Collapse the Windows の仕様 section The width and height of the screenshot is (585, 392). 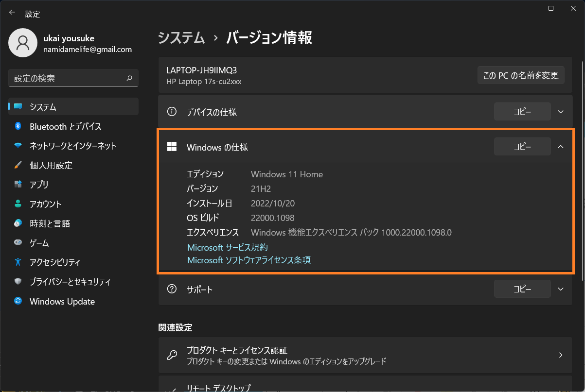[x=560, y=146]
